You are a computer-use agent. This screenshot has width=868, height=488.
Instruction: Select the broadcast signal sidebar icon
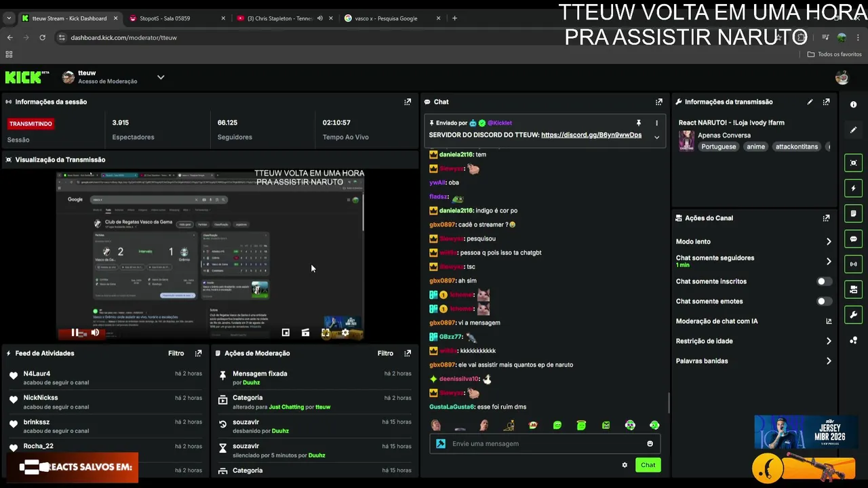tap(853, 264)
